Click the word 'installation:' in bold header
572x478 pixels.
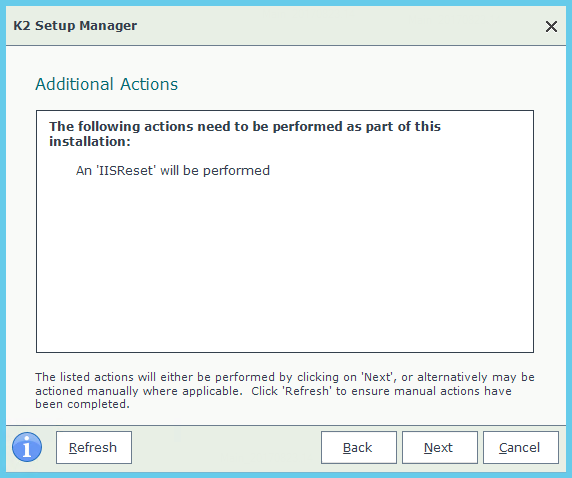click(x=90, y=142)
